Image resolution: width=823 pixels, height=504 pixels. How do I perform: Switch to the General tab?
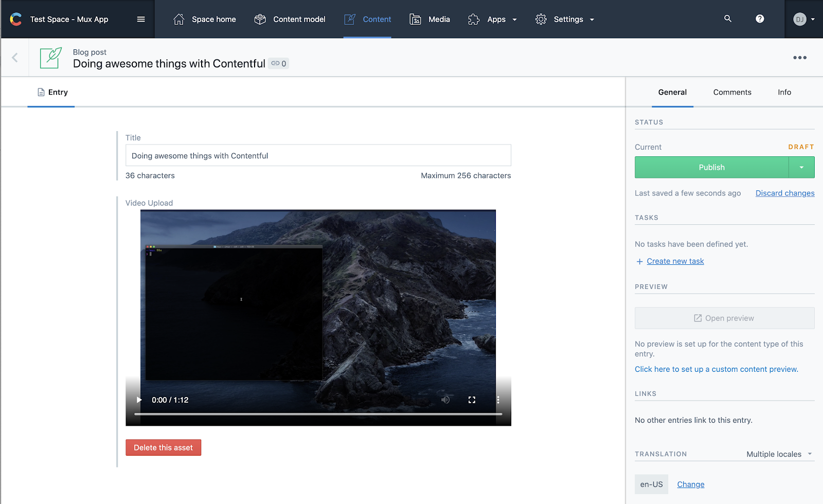(672, 92)
